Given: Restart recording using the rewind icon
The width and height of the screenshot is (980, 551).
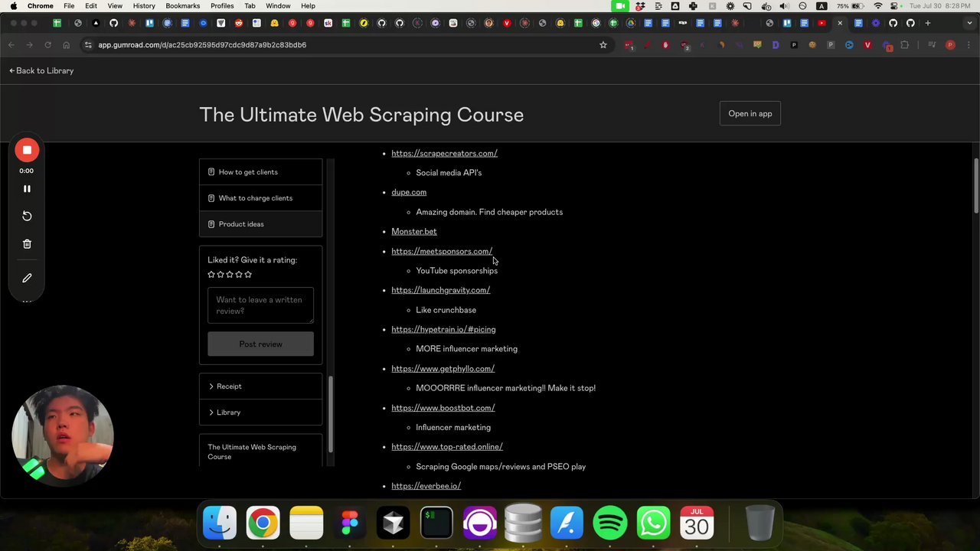Looking at the screenshot, I should tap(27, 216).
